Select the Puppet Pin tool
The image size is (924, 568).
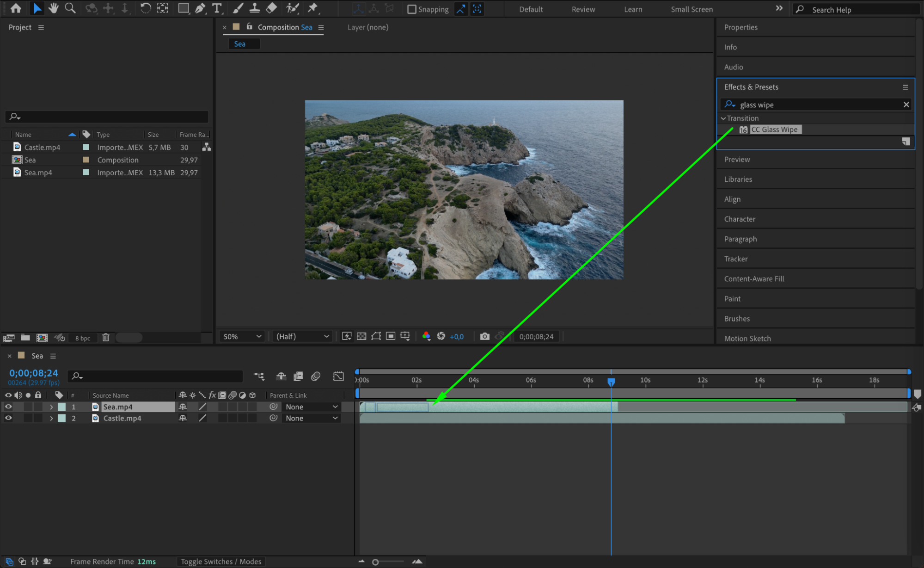pyautogui.click(x=313, y=8)
